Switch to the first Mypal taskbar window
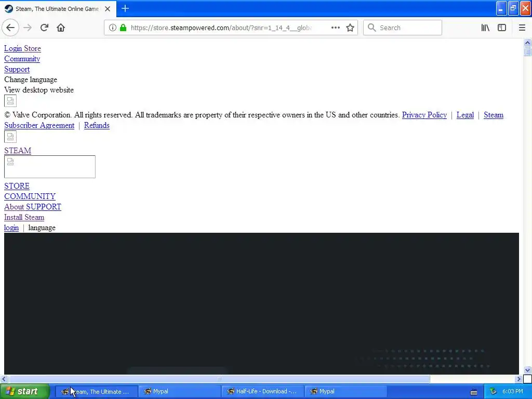 coord(179,392)
